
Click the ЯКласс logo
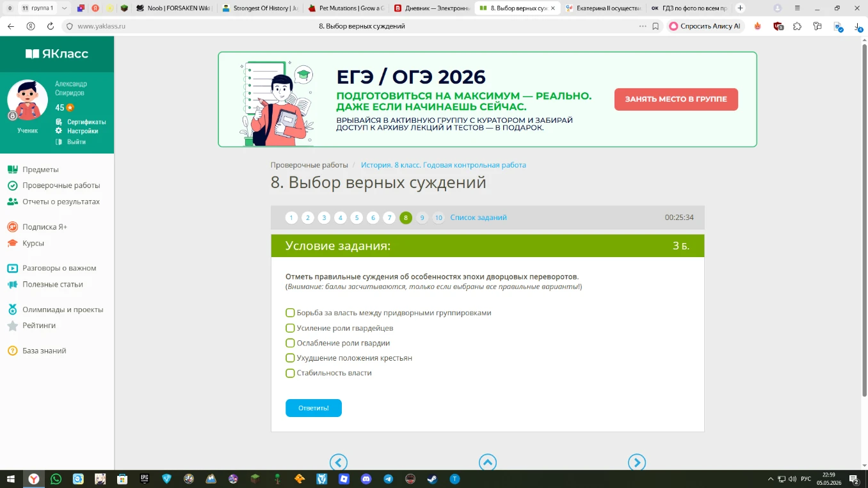coord(57,54)
